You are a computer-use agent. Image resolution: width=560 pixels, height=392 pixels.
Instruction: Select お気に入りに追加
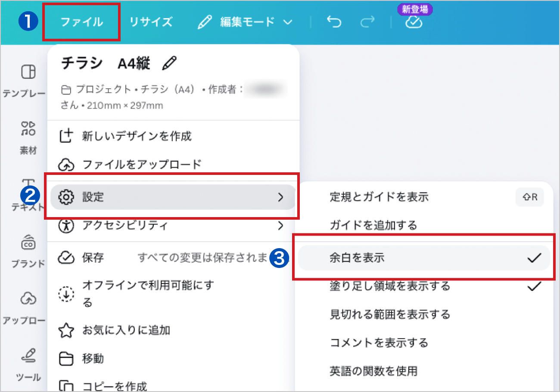(x=173, y=330)
